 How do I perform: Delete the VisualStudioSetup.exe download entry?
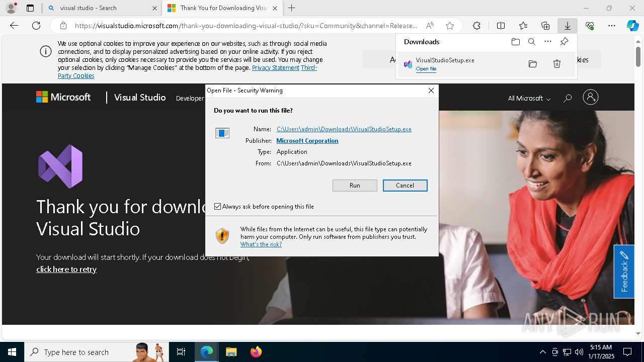[x=557, y=64]
